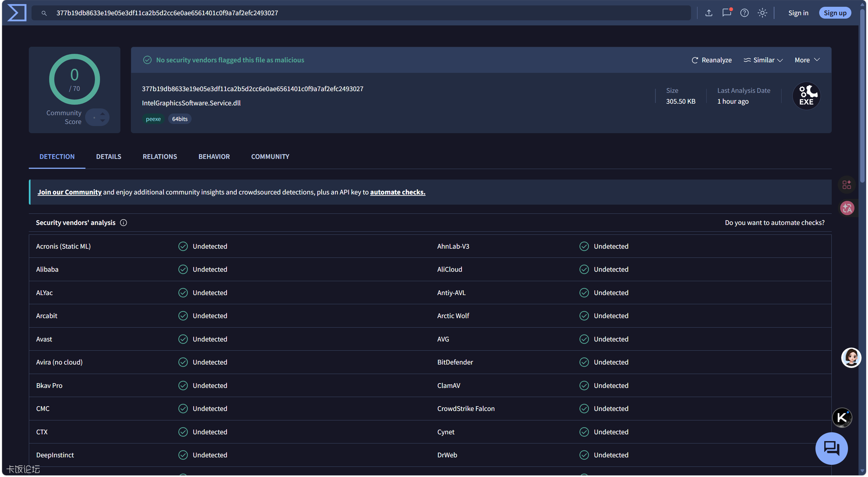This screenshot has width=868, height=477.
Task: Click the hash search input field
Action: (361, 13)
